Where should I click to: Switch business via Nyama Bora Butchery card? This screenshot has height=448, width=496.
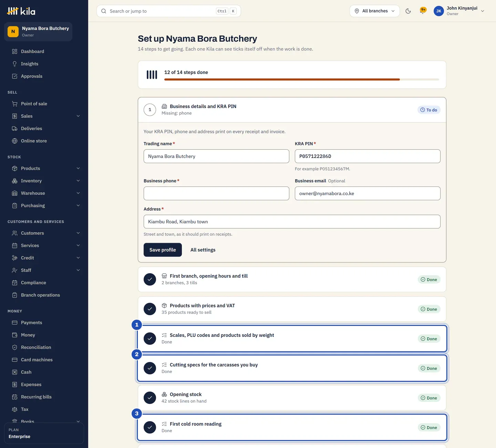click(x=38, y=32)
